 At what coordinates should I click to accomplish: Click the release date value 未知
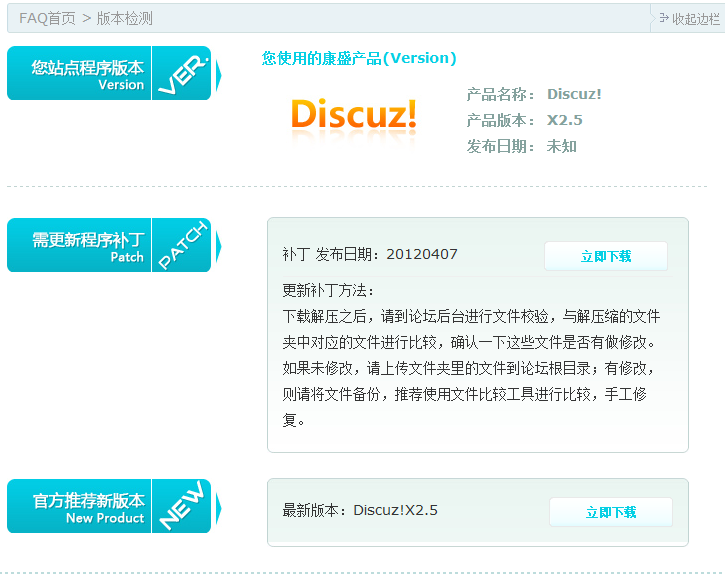pos(561,147)
